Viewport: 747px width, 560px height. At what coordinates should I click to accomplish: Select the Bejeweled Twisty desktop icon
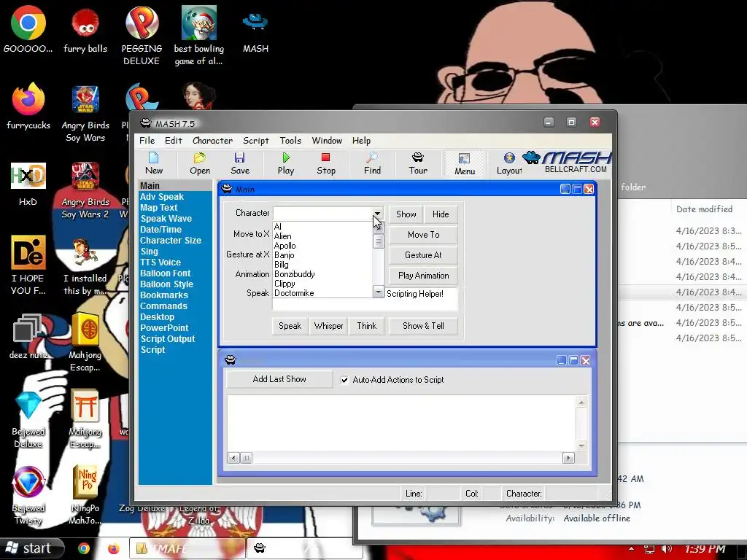28,496
